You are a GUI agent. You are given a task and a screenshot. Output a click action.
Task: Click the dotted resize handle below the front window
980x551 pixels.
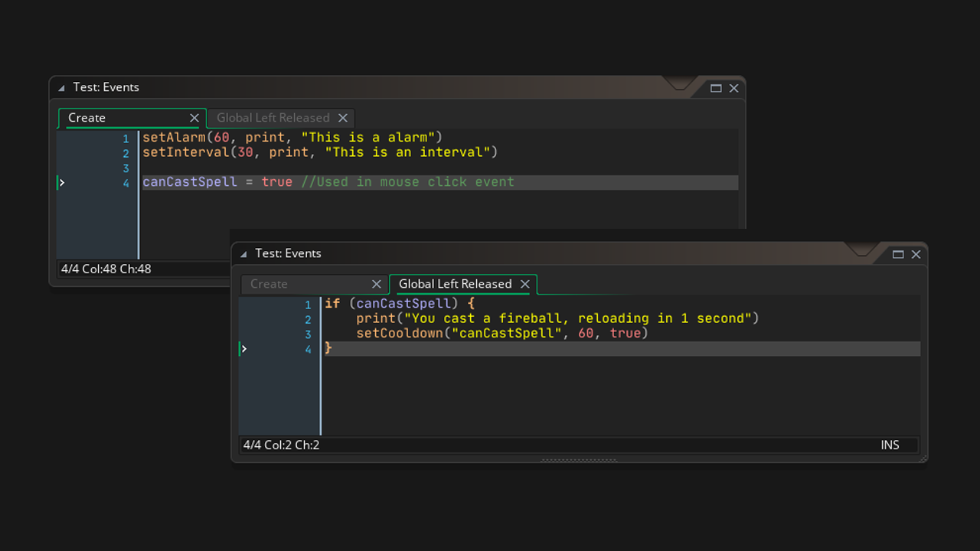pos(580,461)
